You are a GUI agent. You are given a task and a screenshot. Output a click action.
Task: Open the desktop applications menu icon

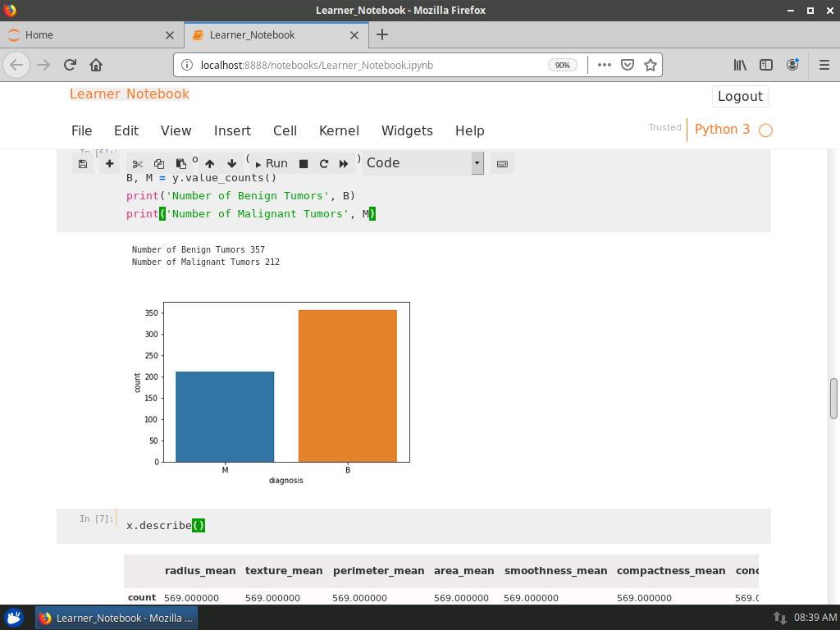point(15,618)
